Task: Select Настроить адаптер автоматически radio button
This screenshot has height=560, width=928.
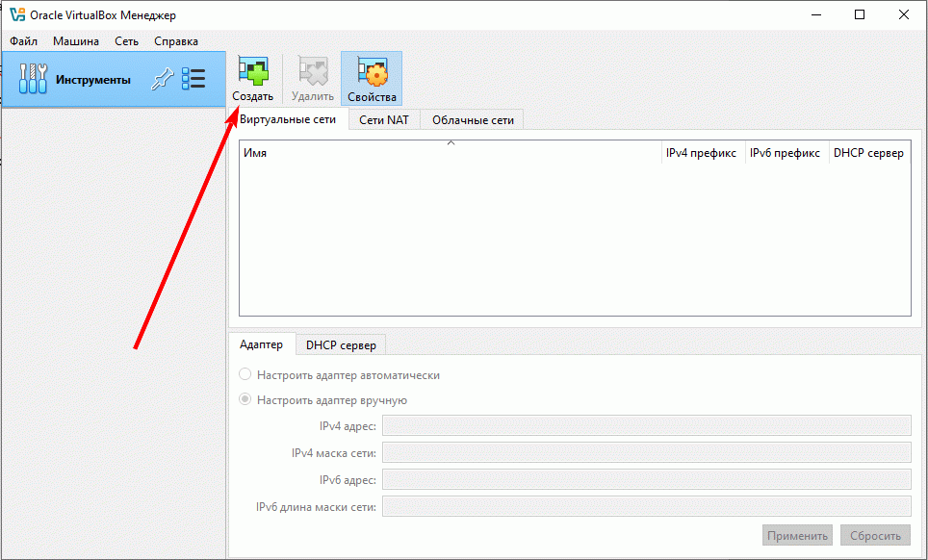Action: pyautogui.click(x=245, y=375)
